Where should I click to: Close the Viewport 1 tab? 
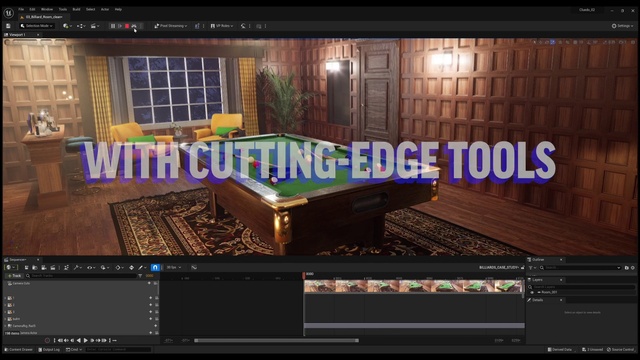tap(38, 35)
